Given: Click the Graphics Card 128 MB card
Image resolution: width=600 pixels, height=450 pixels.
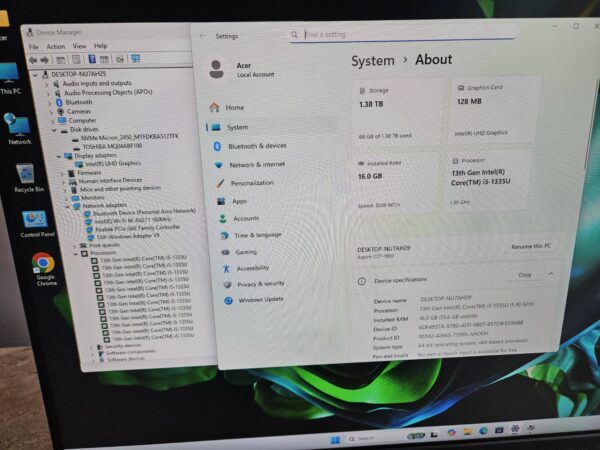Looking at the screenshot, I should 495,109.
